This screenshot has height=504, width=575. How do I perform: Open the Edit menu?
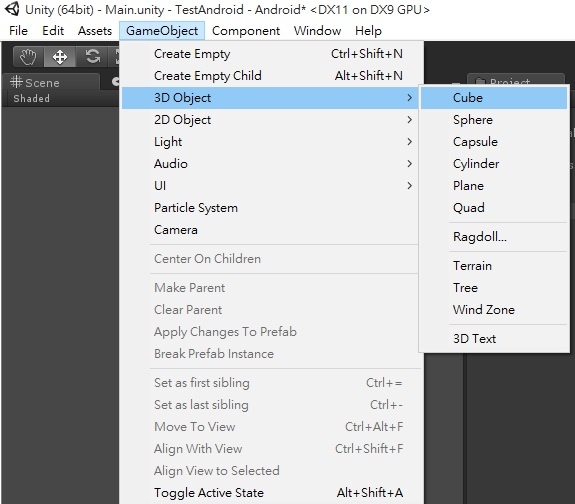click(53, 30)
